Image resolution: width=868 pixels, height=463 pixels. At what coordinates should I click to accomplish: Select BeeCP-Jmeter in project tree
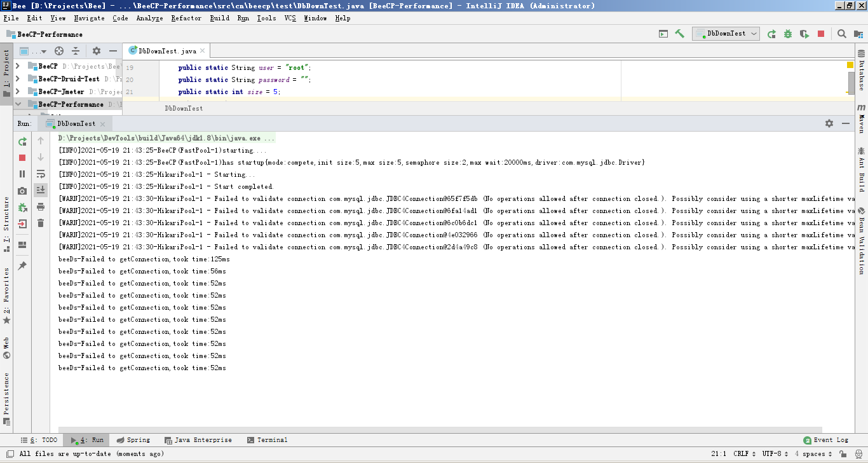[61, 92]
